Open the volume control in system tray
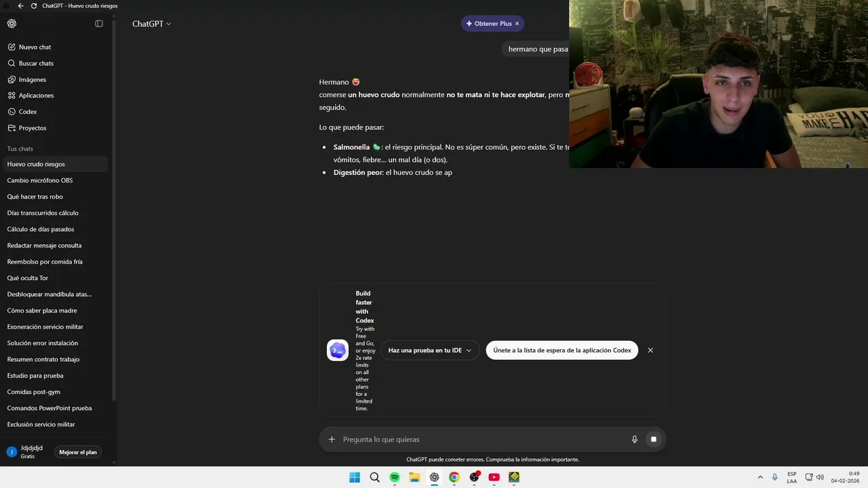The height and width of the screenshot is (488, 868). (x=821, y=477)
